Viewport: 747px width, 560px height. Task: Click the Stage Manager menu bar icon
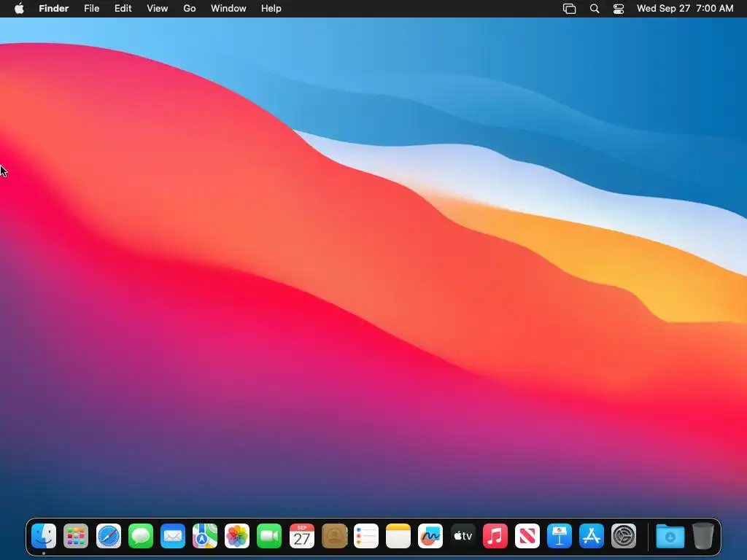click(569, 9)
